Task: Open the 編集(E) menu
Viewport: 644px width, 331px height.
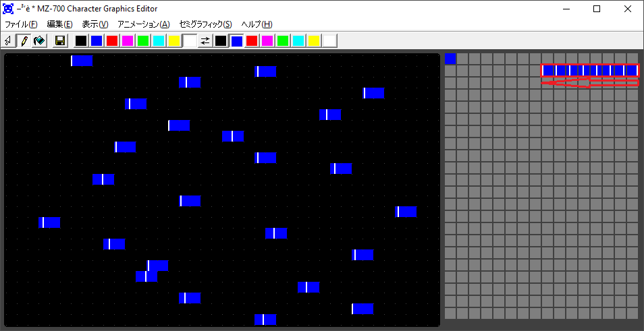Action: [59, 24]
